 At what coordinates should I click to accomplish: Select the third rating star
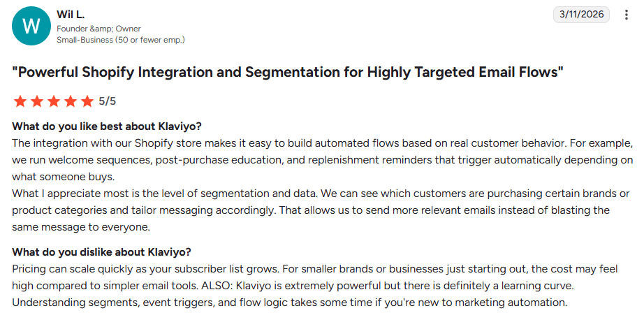[x=54, y=101]
